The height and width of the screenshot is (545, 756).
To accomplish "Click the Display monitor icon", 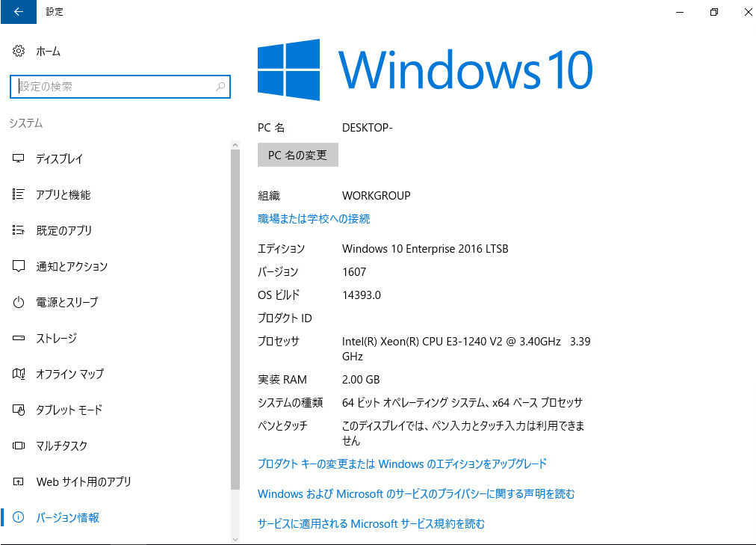I will point(19,159).
